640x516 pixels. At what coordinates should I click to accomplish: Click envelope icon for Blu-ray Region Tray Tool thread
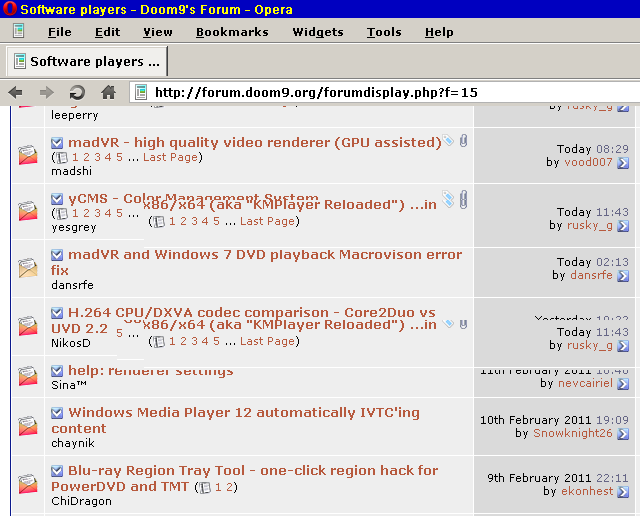pyautogui.click(x=28, y=484)
